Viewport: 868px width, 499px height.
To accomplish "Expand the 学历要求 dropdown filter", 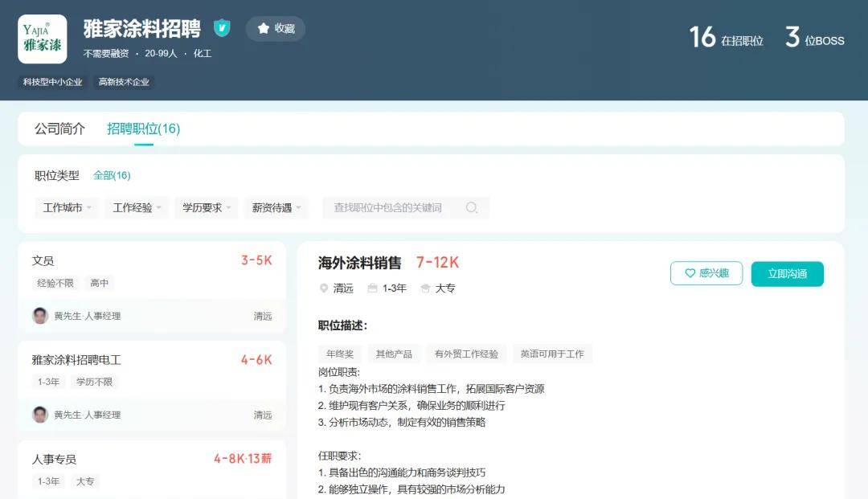I will click(207, 207).
